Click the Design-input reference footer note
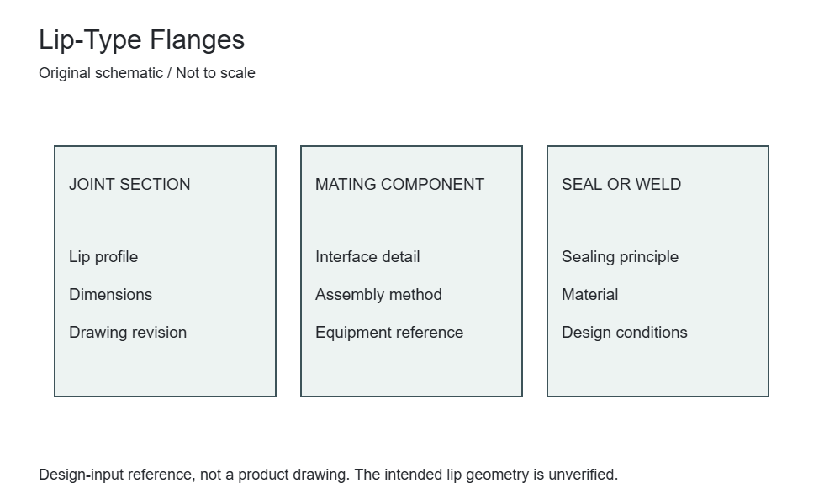 click(x=329, y=475)
